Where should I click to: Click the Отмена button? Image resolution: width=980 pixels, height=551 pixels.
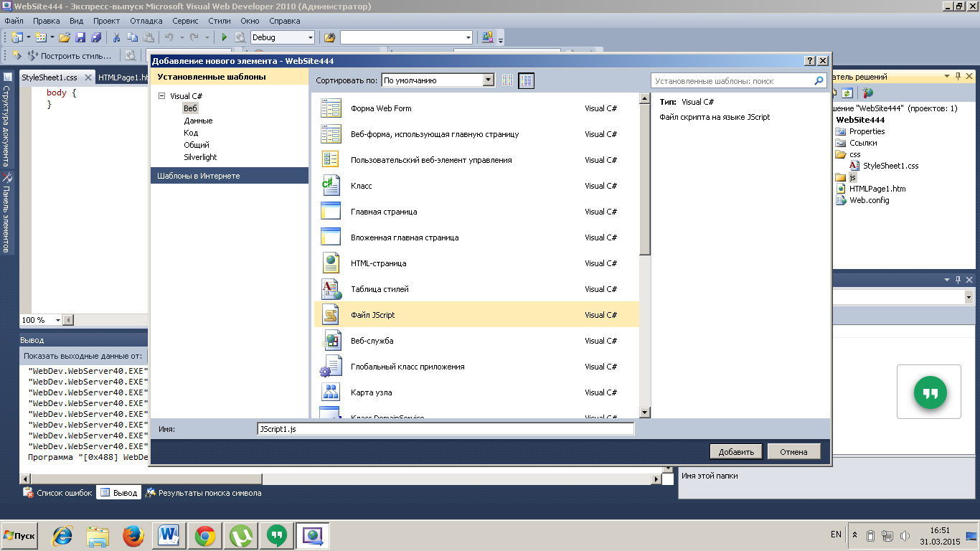pyautogui.click(x=794, y=451)
